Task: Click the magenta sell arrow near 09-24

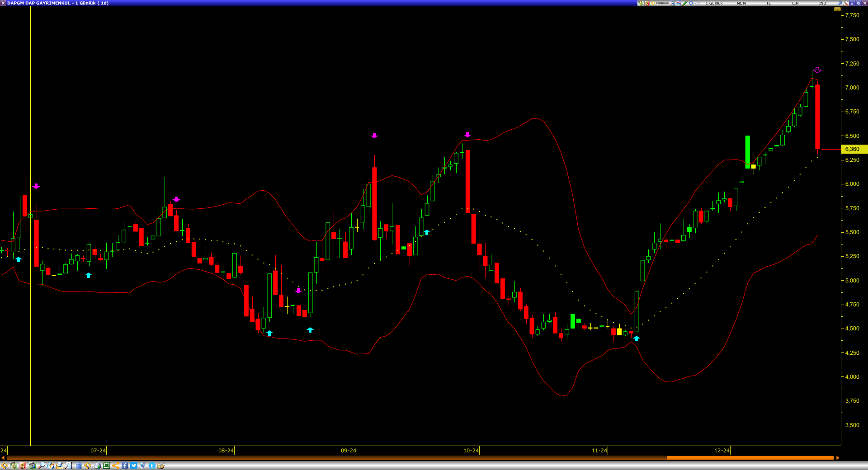Action: (374, 136)
